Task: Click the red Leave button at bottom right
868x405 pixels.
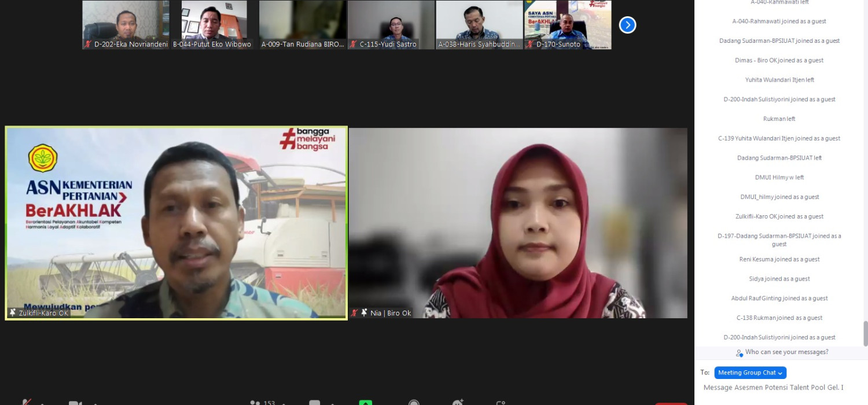Action: 671,403
